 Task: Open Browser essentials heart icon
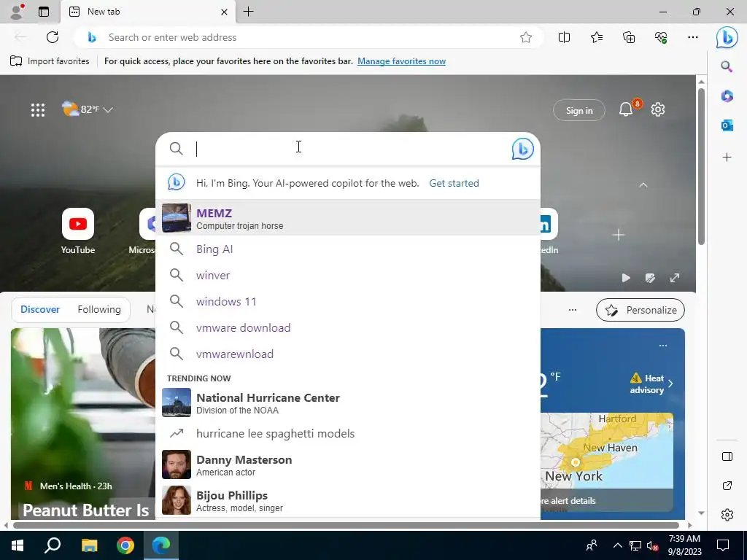pos(661,37)
